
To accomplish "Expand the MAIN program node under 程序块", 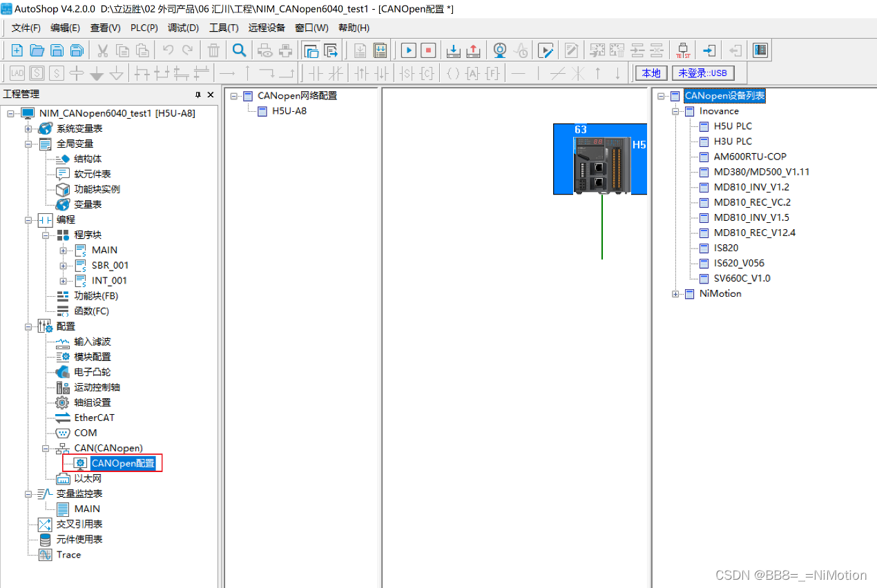I will click(x=64, y=250).
